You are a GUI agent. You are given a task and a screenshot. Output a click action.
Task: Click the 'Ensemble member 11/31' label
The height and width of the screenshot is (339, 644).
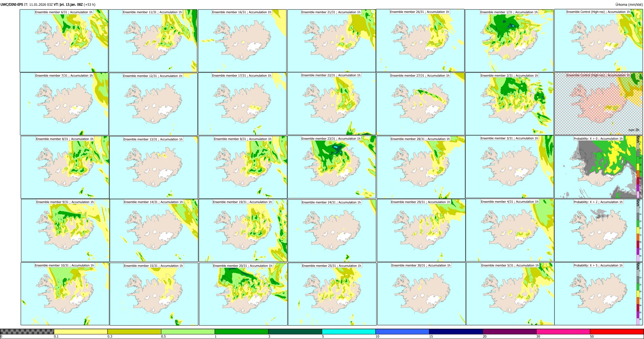140,12
